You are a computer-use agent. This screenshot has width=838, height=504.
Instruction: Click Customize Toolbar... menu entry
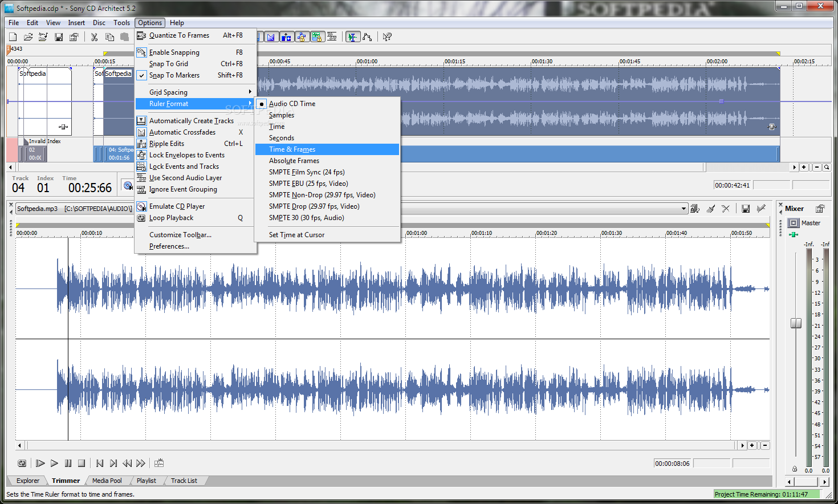click(196, 235)
